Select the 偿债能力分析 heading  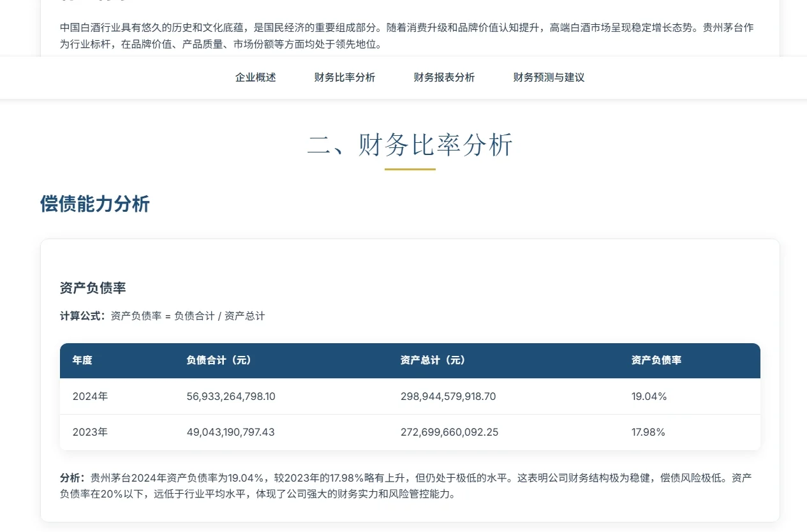point(95,204)
